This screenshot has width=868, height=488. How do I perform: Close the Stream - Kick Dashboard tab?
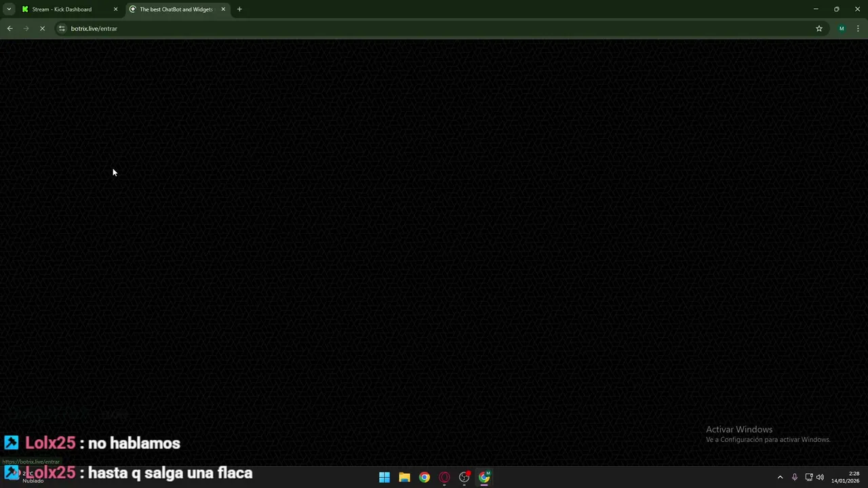[115, 9]
